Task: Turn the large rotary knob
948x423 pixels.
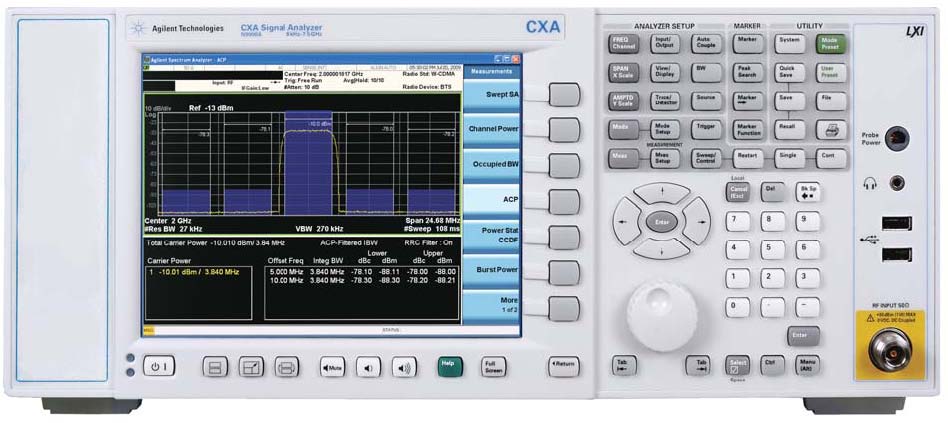Action: 661,314
